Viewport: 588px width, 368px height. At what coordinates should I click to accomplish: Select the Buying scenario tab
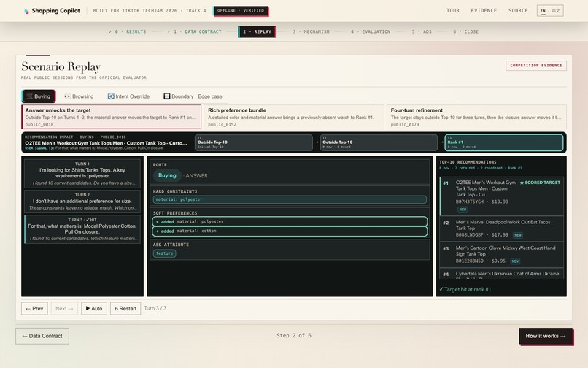click(x=39, y=96)
